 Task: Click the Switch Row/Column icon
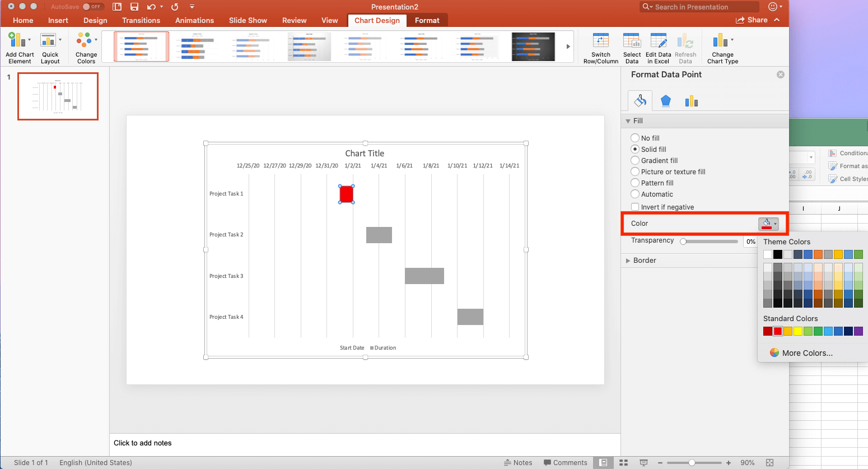(600, 42)
